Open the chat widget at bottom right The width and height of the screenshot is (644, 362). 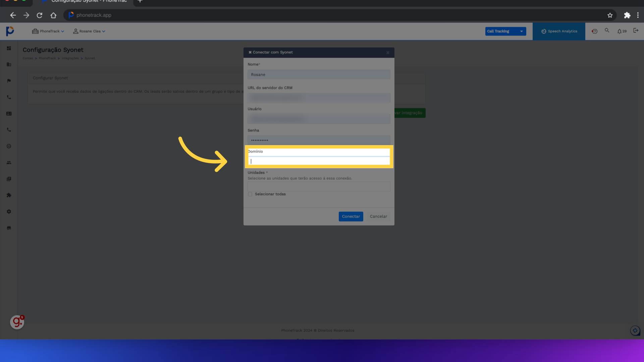click(635, 331)
